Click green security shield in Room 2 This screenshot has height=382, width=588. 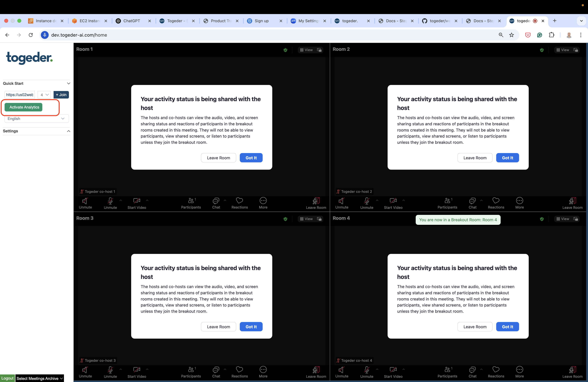pos(542,50)
